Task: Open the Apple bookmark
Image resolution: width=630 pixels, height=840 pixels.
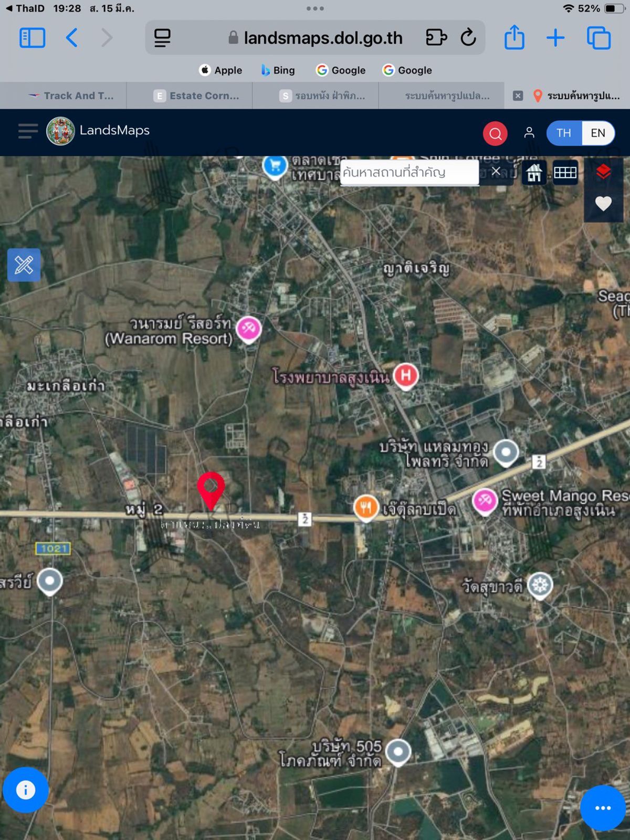Action: (x=220, y=70)
